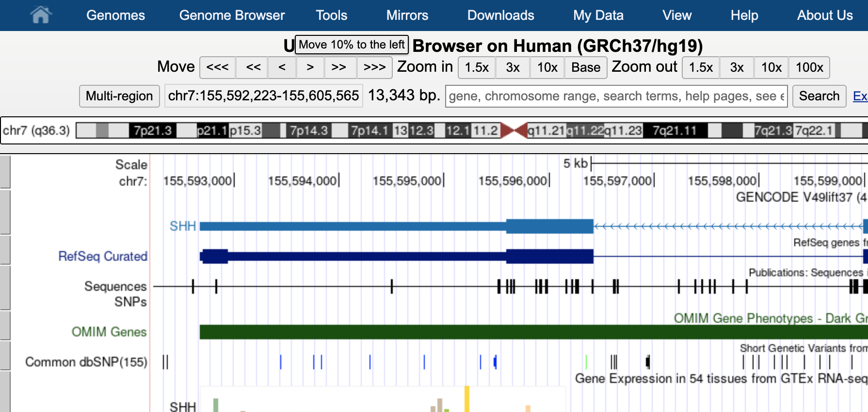Move view far right with >>> button
This screenshot has height=412, width=868.
(x=374, y=67)
